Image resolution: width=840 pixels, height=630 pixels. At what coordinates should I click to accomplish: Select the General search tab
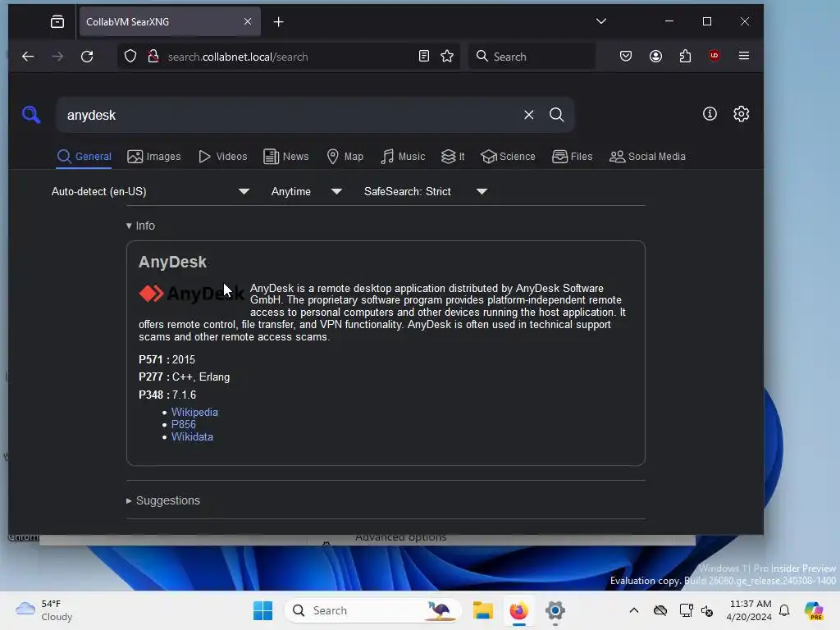click(x=84, y=157)
